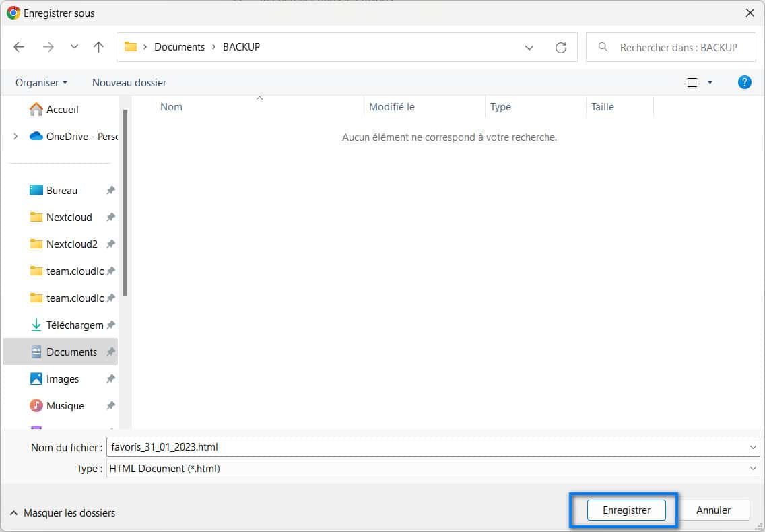Click the navigation pane scrollbar
The image size is (765, 532).
pos(125,203)
